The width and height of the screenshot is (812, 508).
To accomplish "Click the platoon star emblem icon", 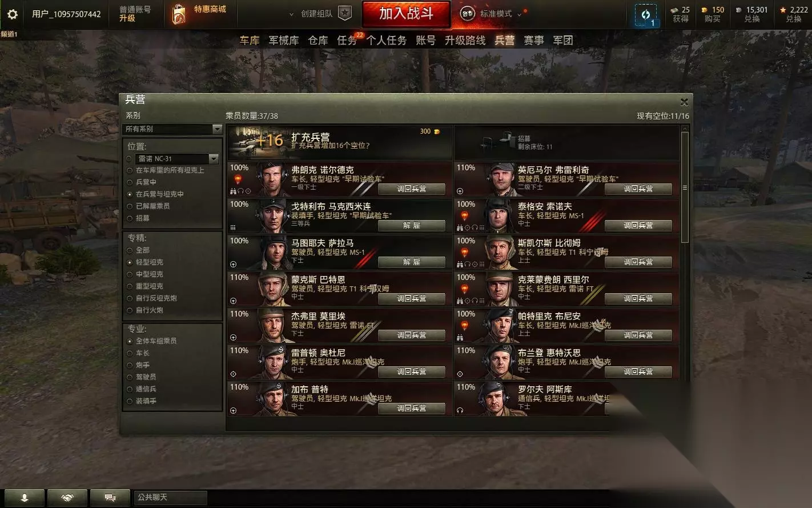I will [345, 13].
